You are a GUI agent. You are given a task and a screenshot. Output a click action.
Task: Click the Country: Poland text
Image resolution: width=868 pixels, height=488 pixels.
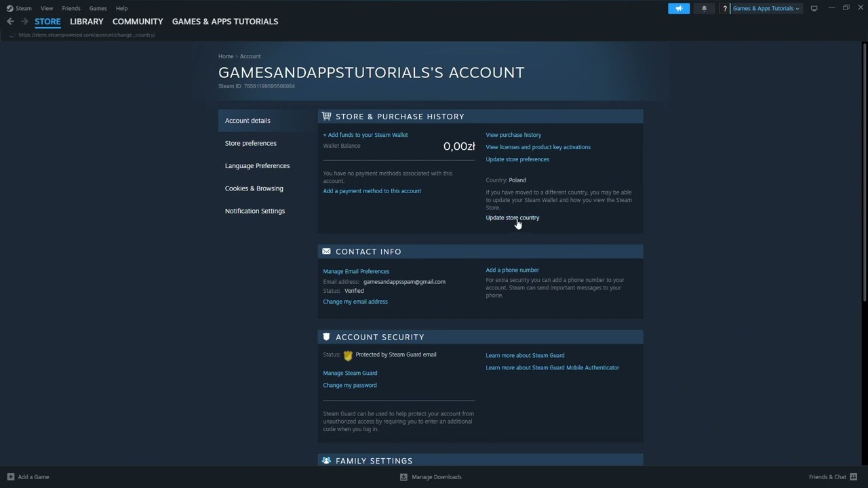(x=506, y=180)
